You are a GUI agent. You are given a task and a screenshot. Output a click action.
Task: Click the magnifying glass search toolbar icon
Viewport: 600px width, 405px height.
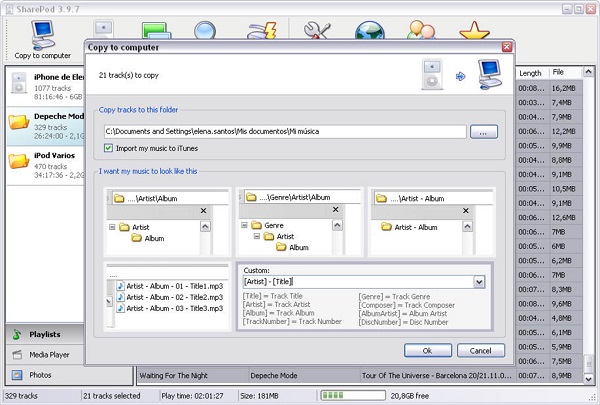point(205,30)
